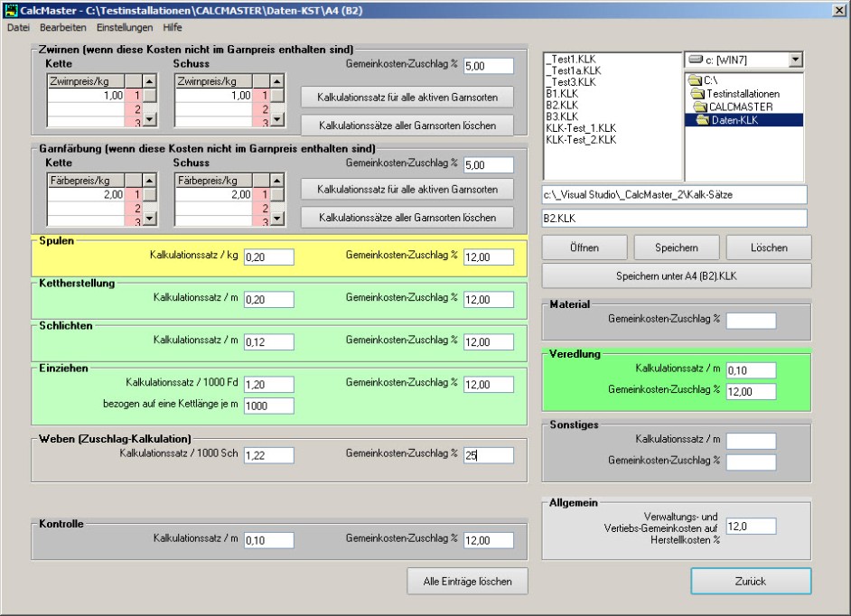Click Weben Kalkulationssatz / 1000 Sch field
851x616 pixels.
click(269, 455)
